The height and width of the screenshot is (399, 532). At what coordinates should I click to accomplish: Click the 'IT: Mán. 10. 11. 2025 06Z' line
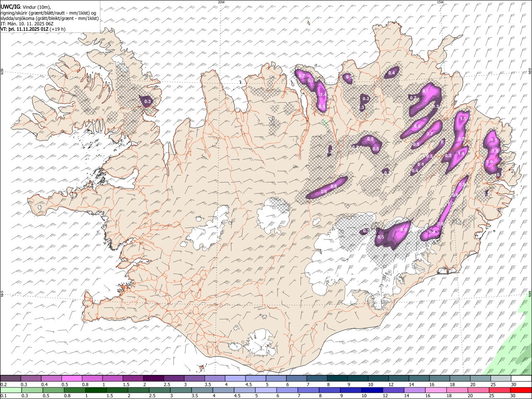[27, 24]
